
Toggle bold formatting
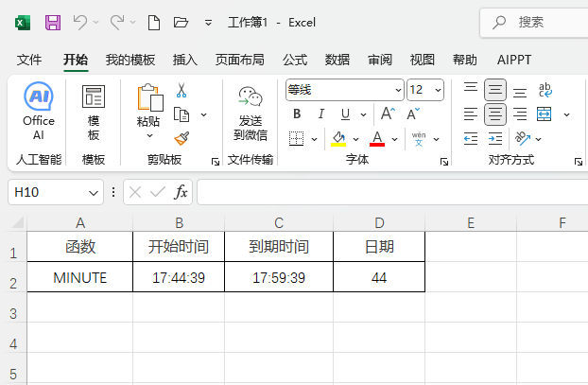297,114
